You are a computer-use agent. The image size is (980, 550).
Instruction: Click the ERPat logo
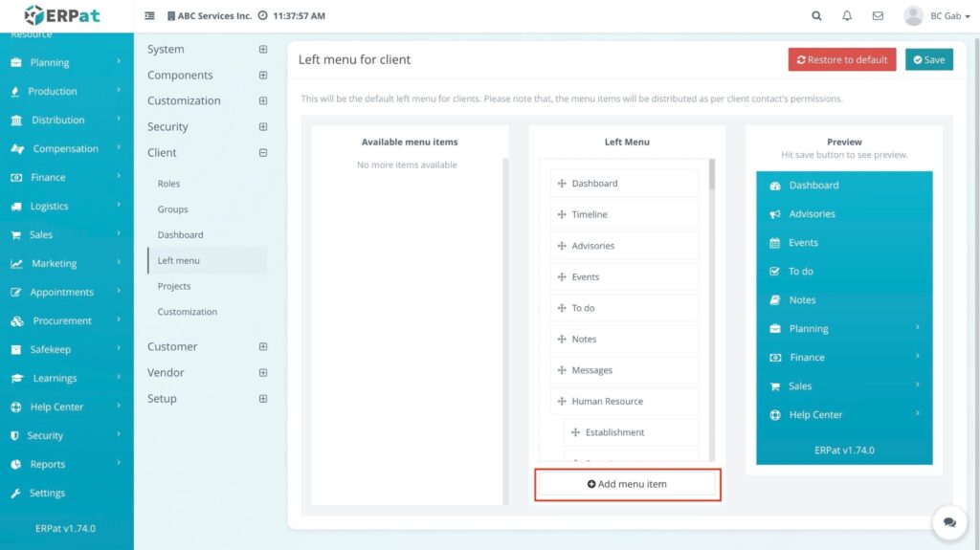tap(62, 15)
